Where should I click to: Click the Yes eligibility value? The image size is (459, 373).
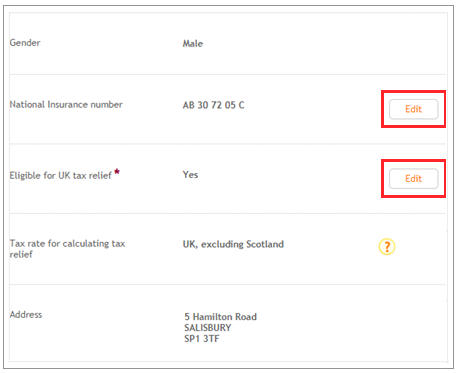click(190, 175)
